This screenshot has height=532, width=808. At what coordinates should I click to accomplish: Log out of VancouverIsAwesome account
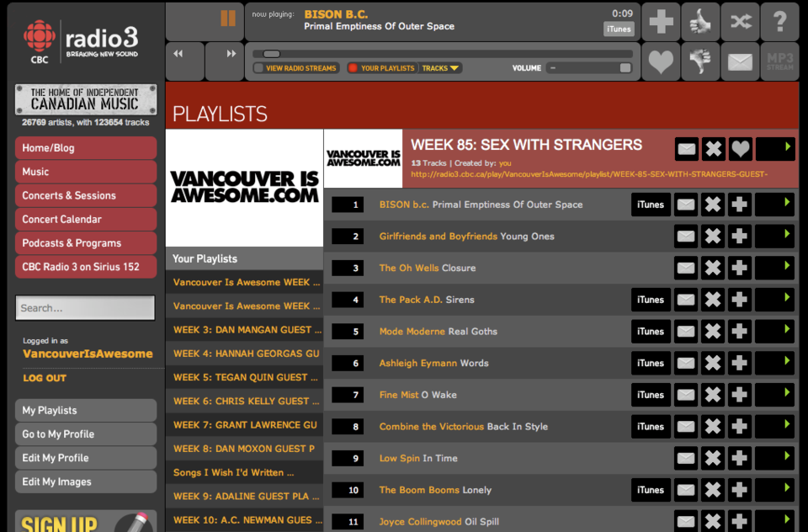tap(45, 378)
